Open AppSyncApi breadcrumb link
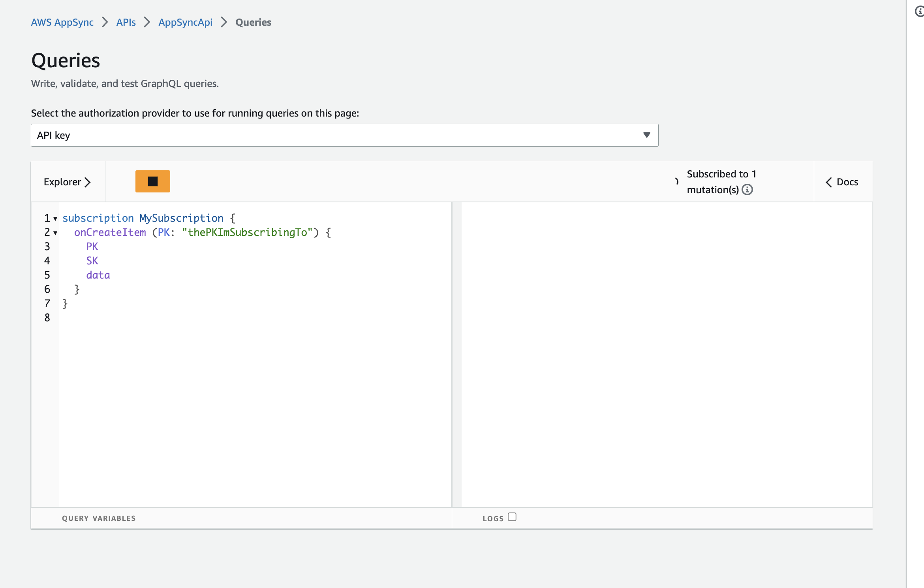The width and height of the screenshot is (924, 588). tap(185, 22)
